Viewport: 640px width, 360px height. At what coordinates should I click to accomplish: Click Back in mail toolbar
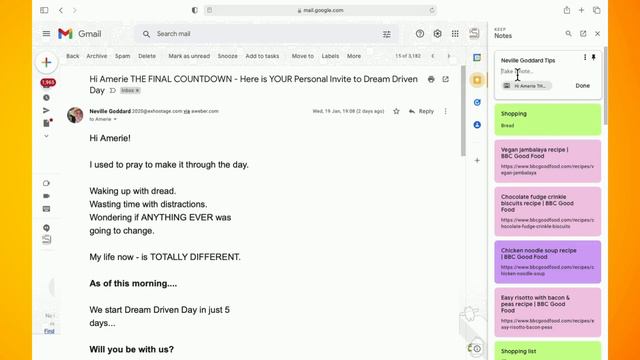pyautogui.click(x=73, y=56)
